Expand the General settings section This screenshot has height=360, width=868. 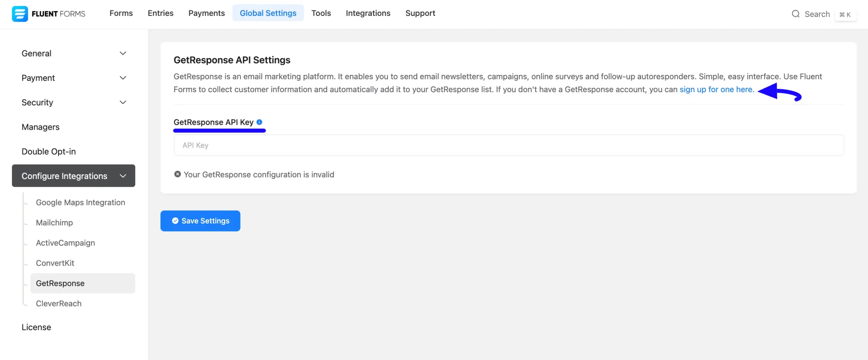[x=73, y=53]
